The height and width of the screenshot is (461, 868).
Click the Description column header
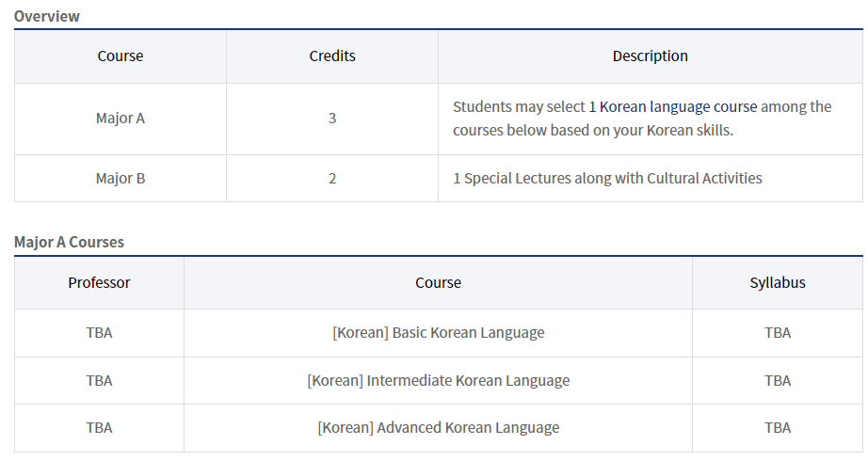(650, 56)
